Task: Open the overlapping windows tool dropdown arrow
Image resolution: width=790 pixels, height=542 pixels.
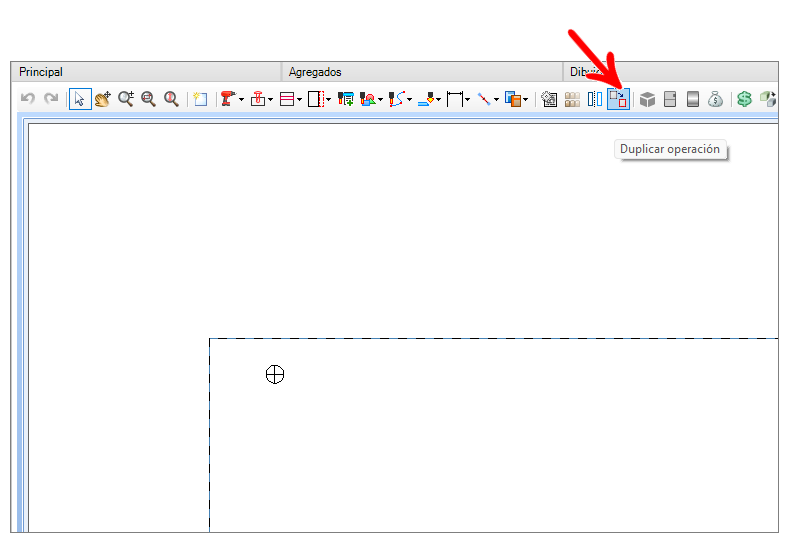Action: 525,100
